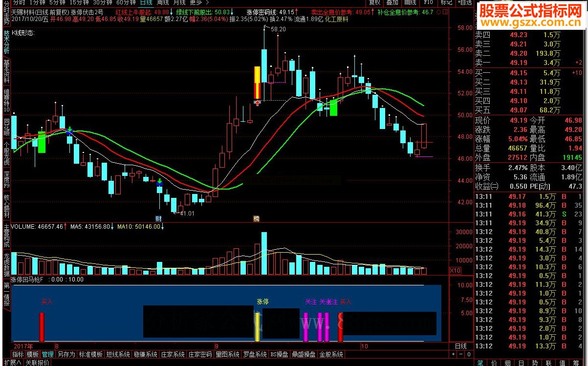Click the yellow 涨停 signal bar
Viewport: 588px width, 366px height.
click(x=257, y=326)
